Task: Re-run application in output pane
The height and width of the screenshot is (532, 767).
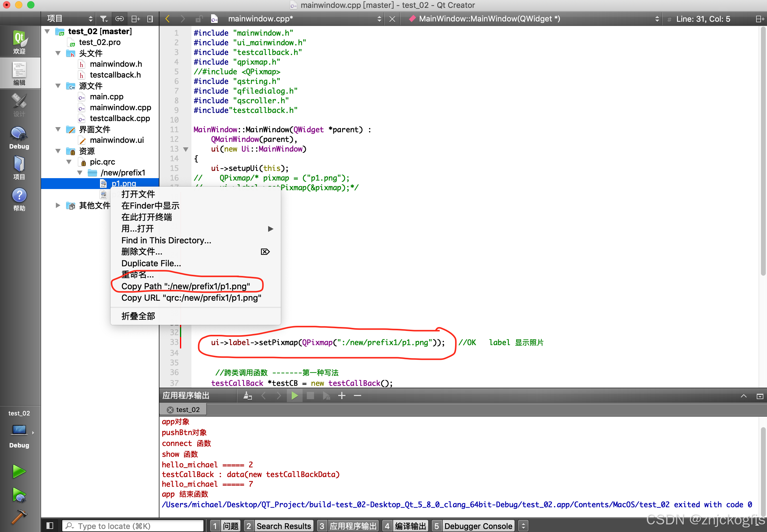Action: tap(295, 396)
